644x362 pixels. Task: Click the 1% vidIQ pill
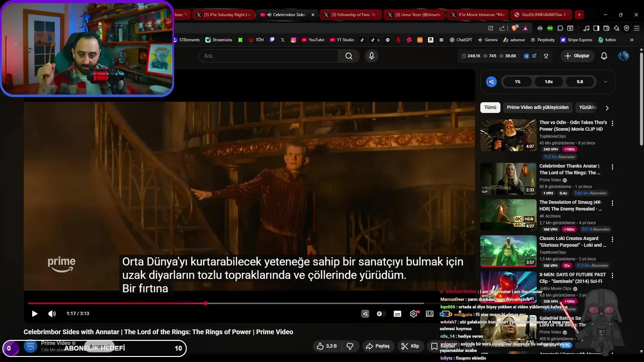pyautogui.click(x=518, y=81)
